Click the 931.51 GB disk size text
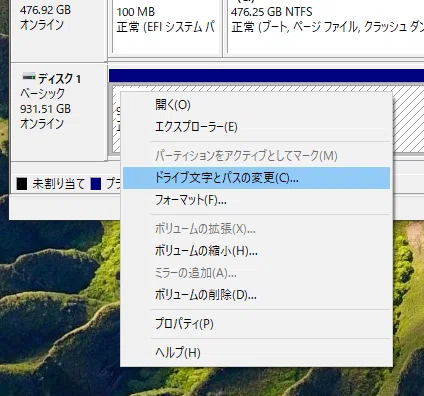Screen dimensions: 424x396 coord(46,109)
